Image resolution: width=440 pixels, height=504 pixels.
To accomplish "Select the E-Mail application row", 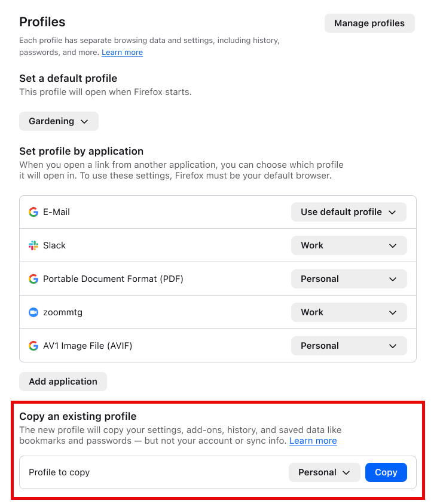I will [149, 211].
